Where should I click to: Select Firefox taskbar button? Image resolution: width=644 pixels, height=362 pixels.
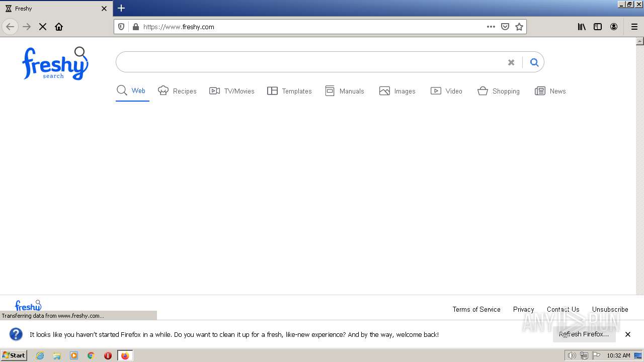click(x=125, y=355)
